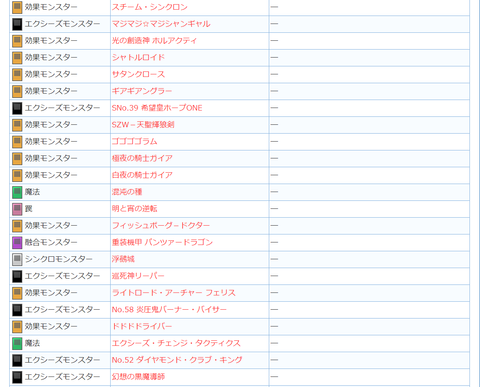The height and width of the screenshot is (387, 480).
Task: Click the シンクロモンスター type label
Action: point(58,259)
